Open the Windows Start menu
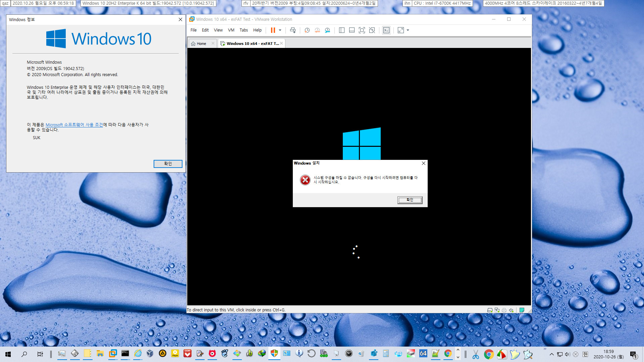 click(8, 354)
